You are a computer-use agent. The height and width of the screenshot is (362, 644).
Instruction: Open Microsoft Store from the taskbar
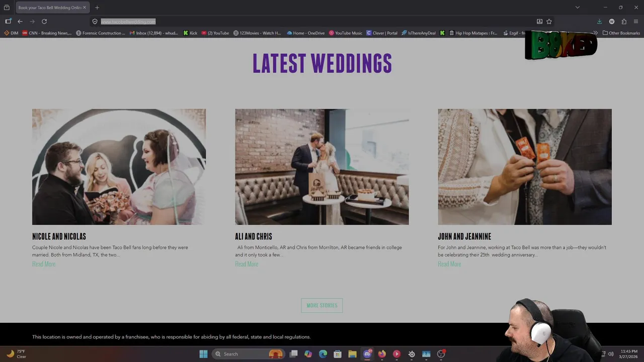pos(338,354)
